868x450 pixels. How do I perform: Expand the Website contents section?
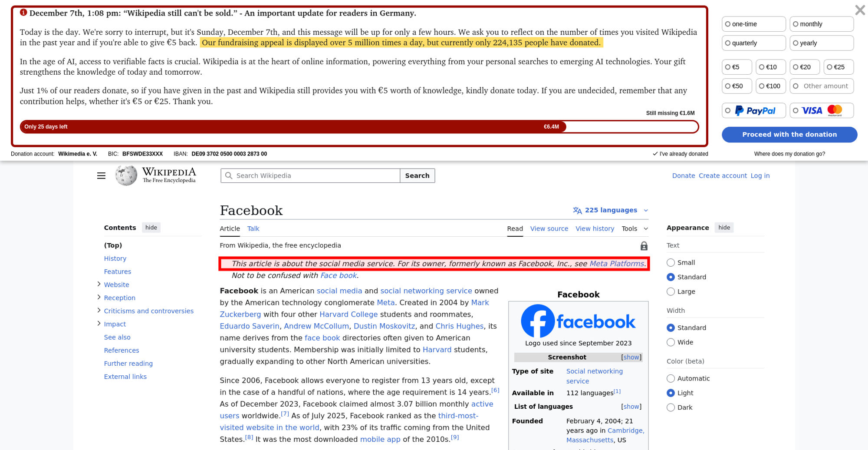tap(99, 284)
